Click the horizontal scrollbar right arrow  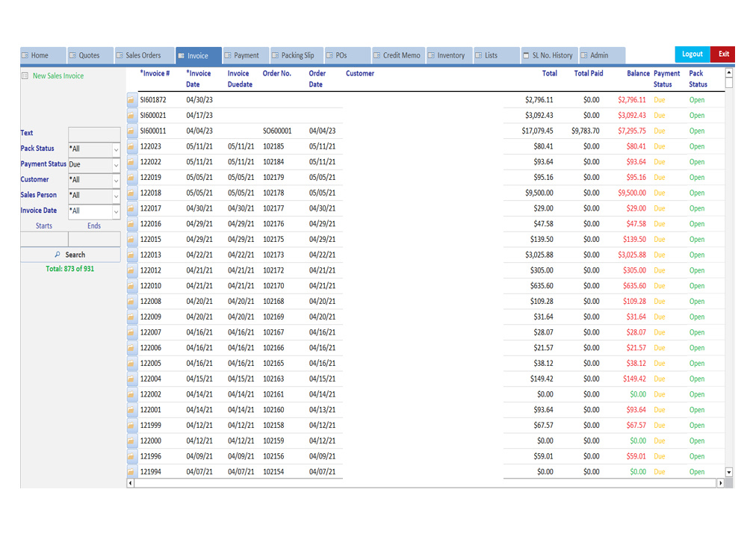[x=720, y=483]
